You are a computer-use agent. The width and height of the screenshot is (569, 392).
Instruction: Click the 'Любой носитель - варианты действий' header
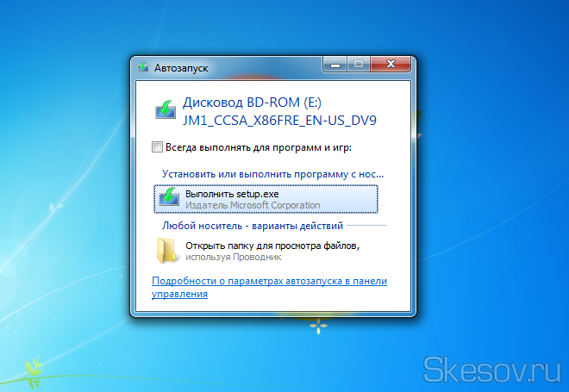(253, 226)
